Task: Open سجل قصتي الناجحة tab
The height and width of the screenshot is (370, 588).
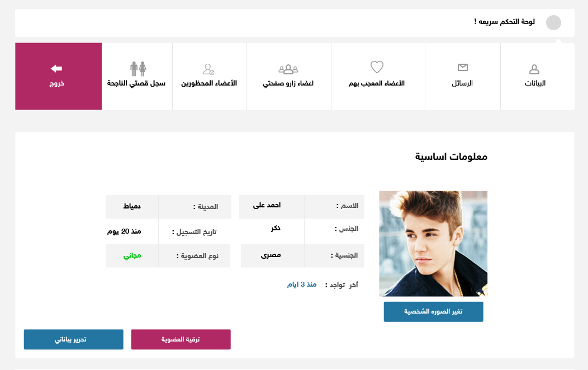Action: [136, 83]
